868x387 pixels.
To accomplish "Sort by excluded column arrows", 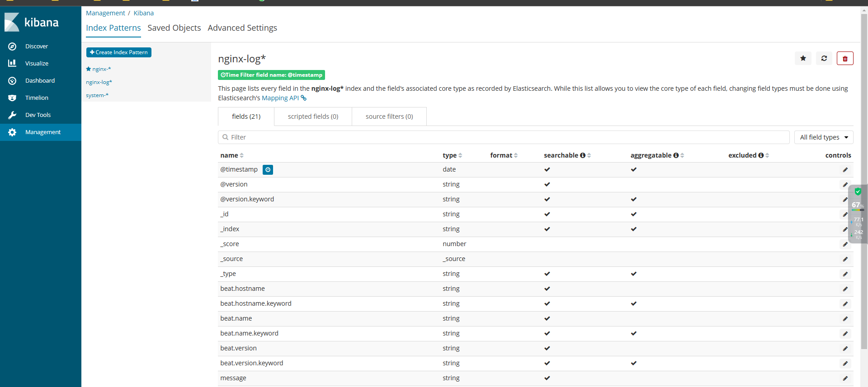I will click(x=767, y=155).
